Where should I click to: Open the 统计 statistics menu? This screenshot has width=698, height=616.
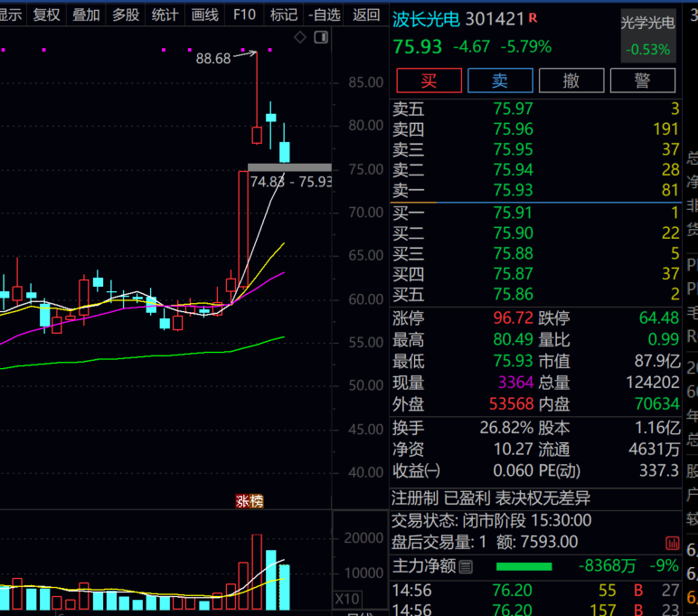pos(165,14)
